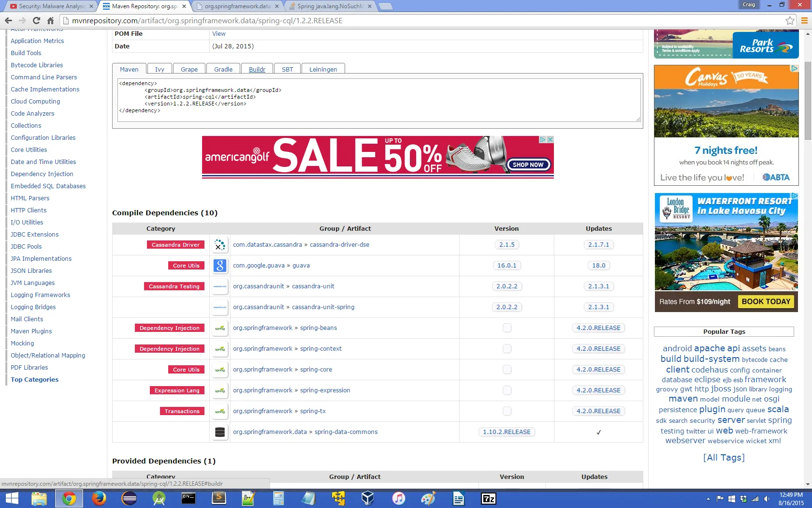Open iTunes from the taskbar
Image resolution: width=812 pixels, height=508 pixels.
point(398,498)
